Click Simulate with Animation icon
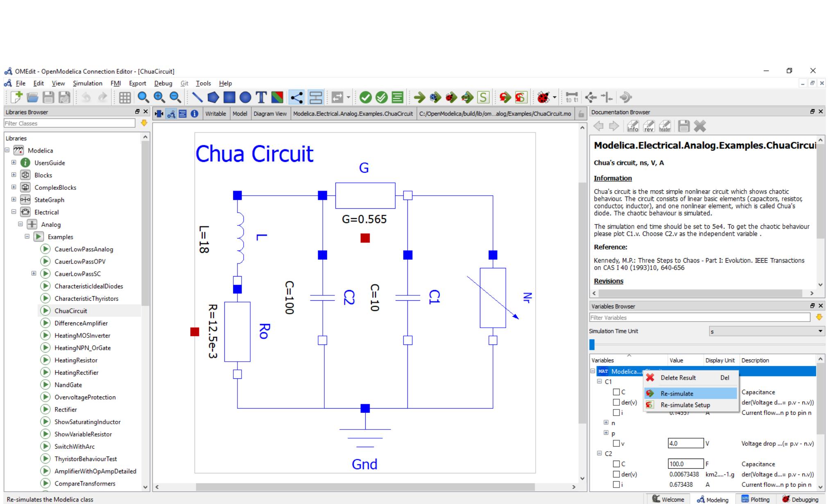The width and height of the screenshot is (828, 504). 467,97
